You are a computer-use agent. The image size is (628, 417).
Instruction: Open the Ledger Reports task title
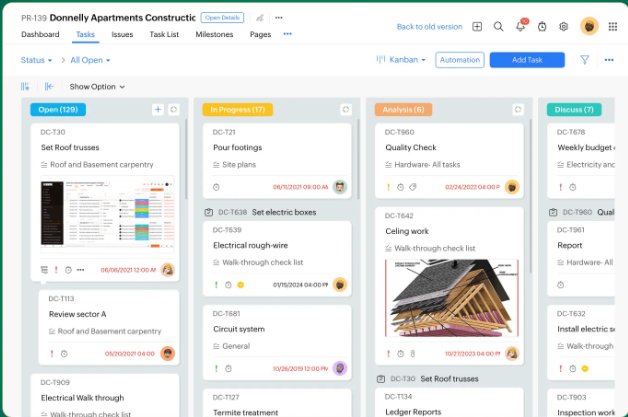coord(413,412)
